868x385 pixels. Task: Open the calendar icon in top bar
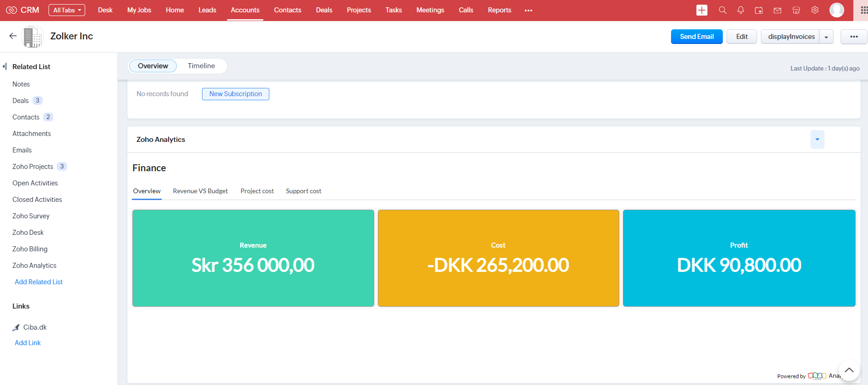tap(759, 10)
